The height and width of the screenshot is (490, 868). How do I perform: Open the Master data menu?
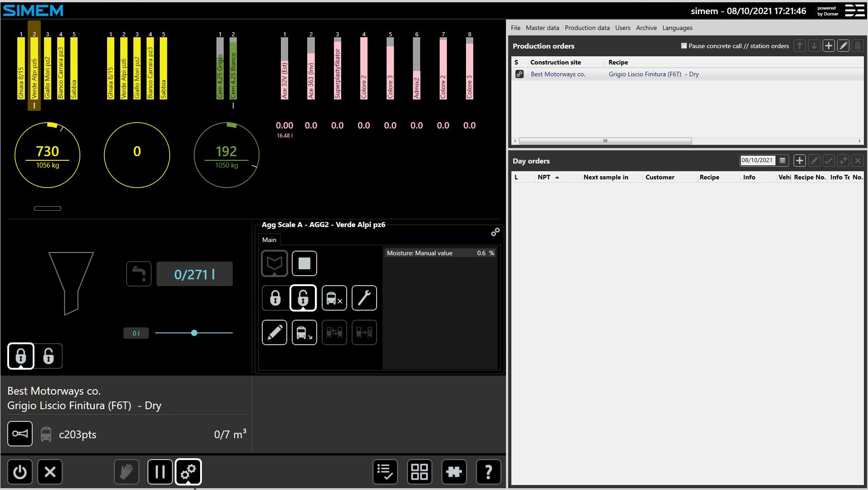[542, 28]
